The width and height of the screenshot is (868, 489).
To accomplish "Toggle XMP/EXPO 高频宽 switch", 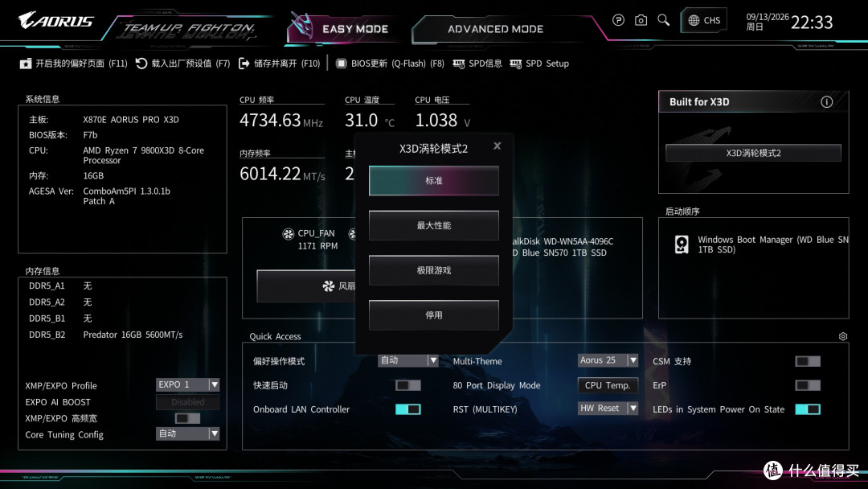I will click(x=187, y=418).
